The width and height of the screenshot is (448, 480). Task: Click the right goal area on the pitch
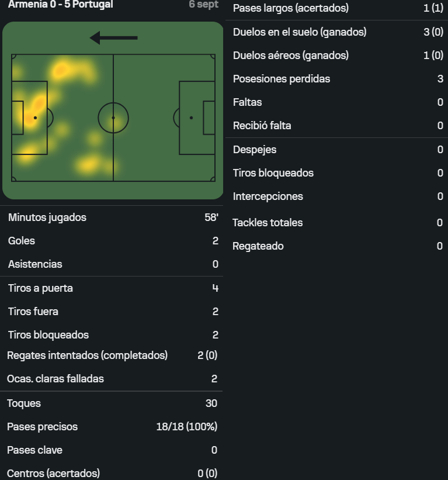(x=209, y=118)
